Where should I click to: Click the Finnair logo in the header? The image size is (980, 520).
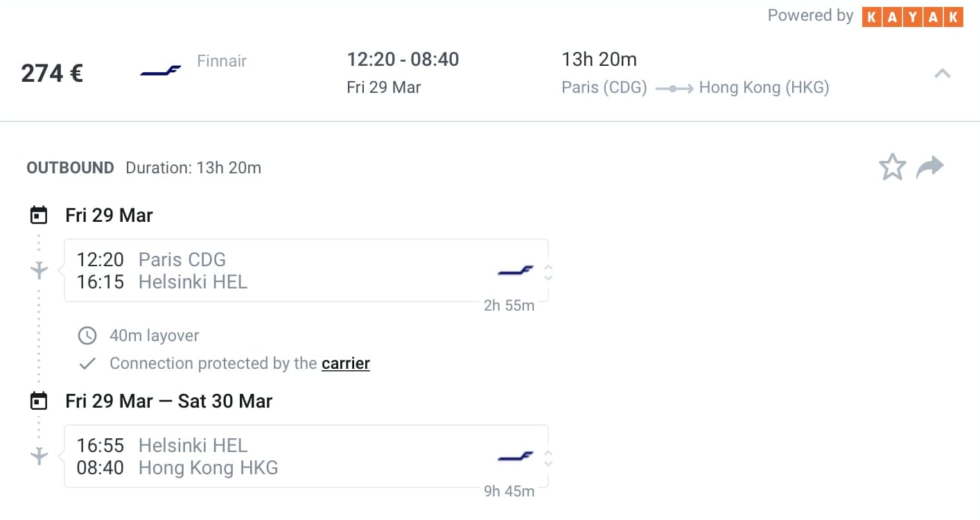click(161, 71)
